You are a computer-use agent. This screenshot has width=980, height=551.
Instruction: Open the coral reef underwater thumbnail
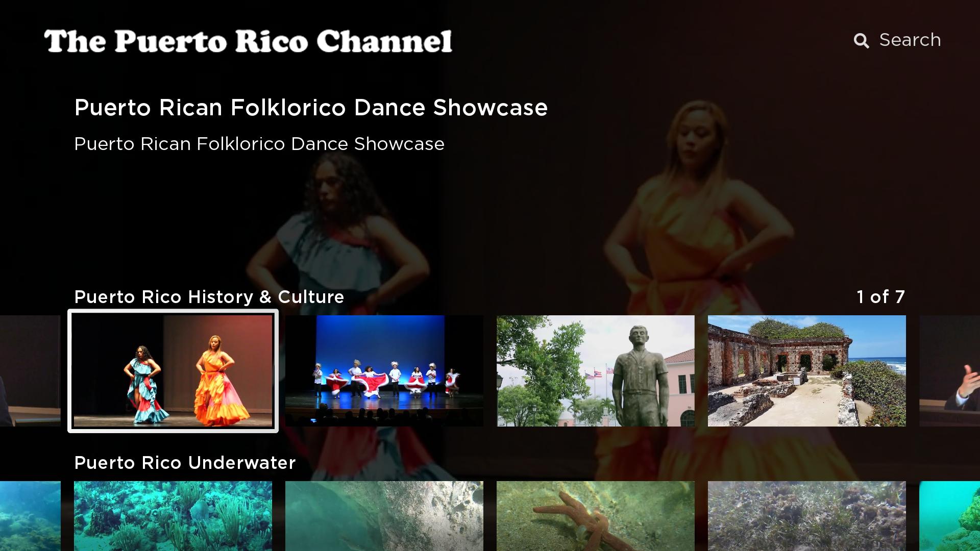173,516
